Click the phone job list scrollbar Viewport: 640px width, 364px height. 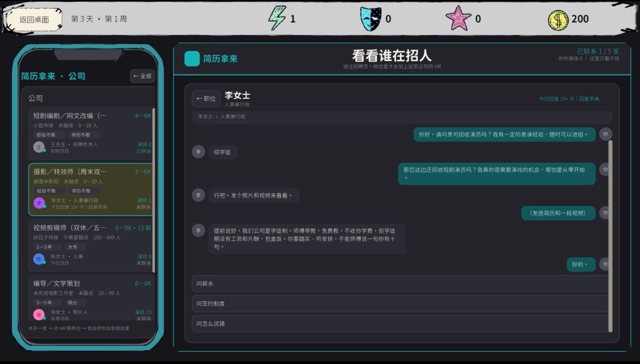pyautogui.click(x=153, y=190)
